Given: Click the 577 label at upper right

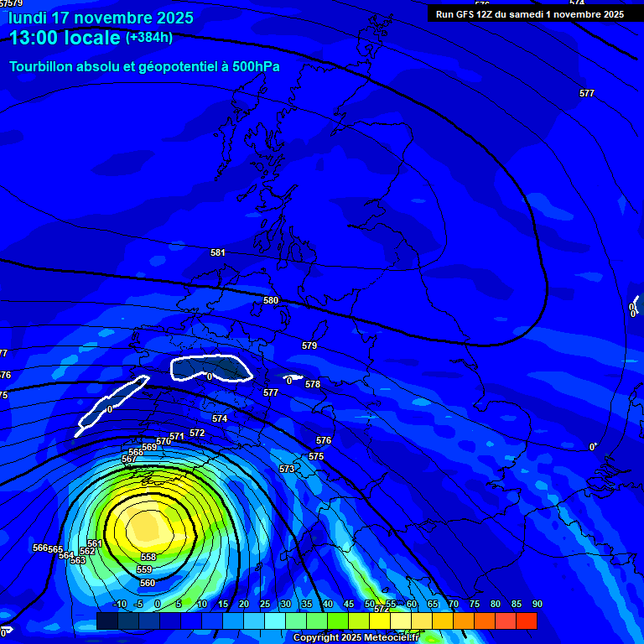Looking at the screenshot, I should 587,93.
